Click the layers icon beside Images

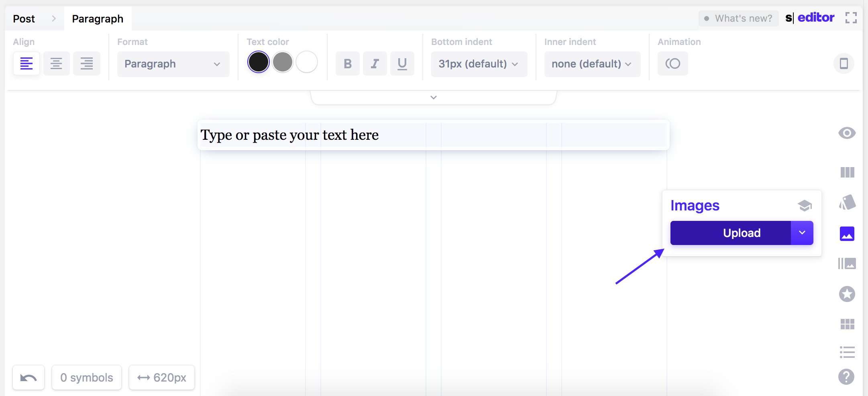[805, 205]
